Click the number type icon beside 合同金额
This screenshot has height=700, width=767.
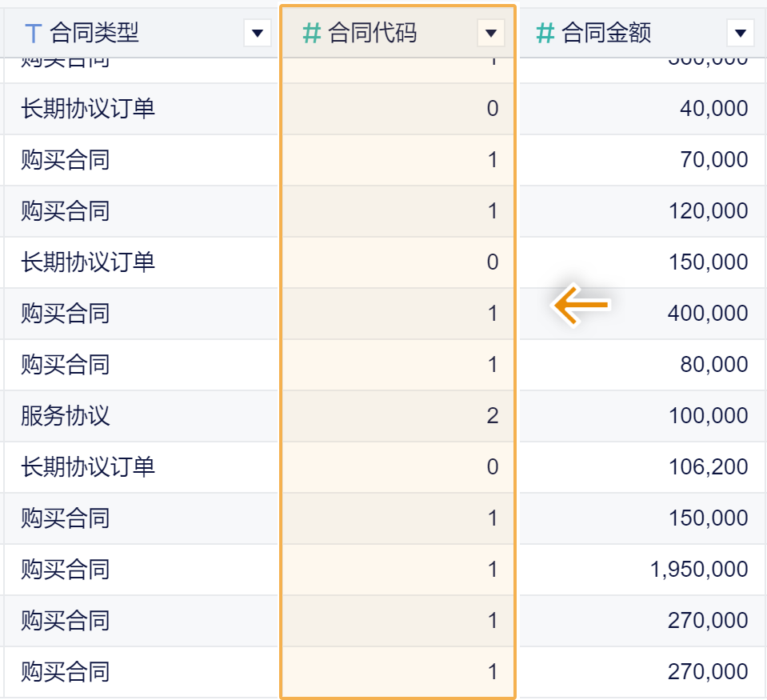click(545, 33)
